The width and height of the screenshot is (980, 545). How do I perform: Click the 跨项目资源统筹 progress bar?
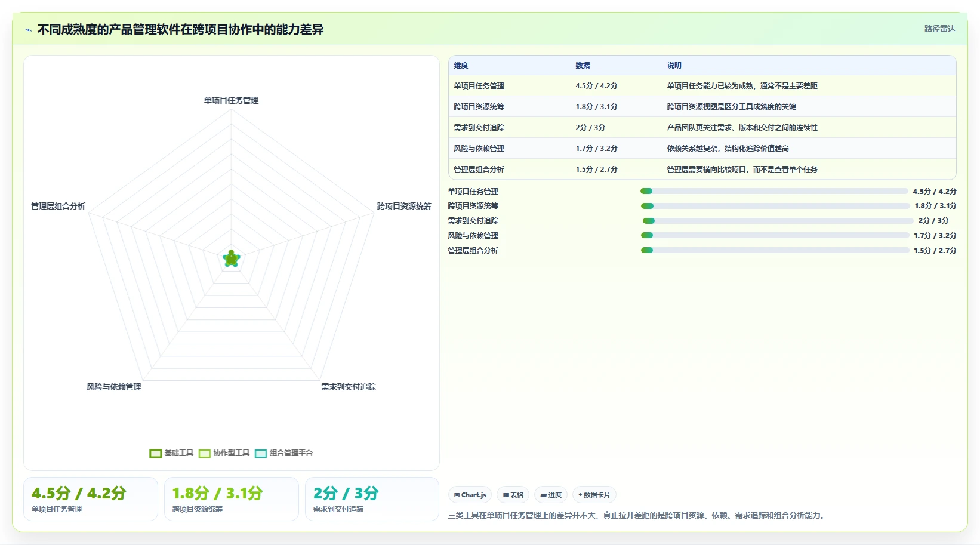pyautogui.click(x=775, y=206)
